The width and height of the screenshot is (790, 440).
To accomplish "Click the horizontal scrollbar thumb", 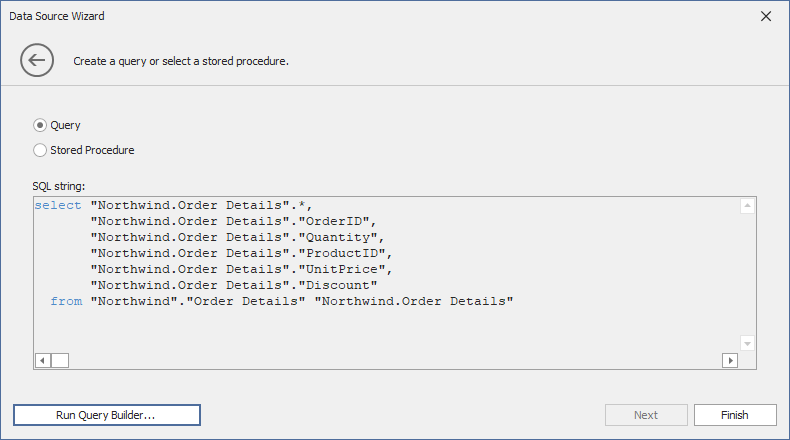I will pos(60,360).
